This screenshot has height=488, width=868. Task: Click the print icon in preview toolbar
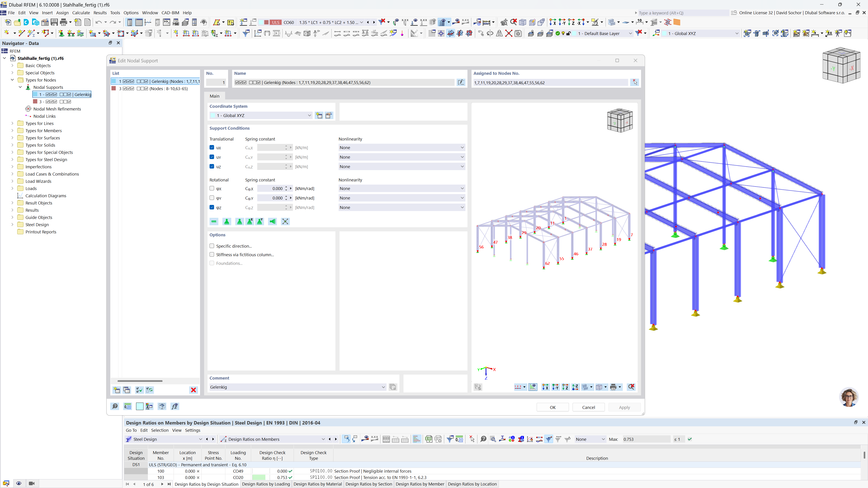coord(613,387)
